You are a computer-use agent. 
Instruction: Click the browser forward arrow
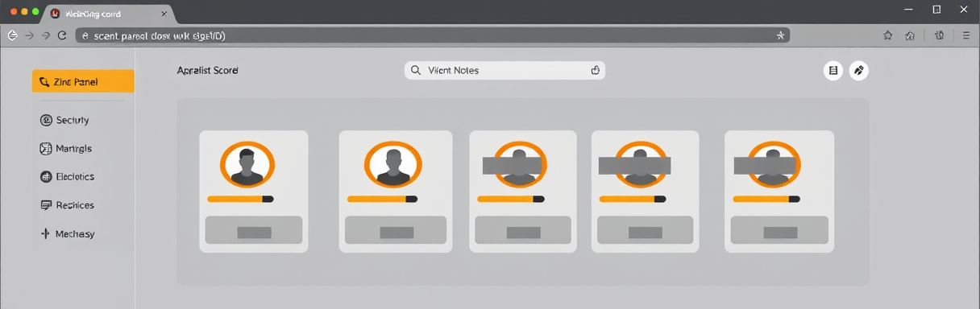pyautogui.click(x=30, y=35)
